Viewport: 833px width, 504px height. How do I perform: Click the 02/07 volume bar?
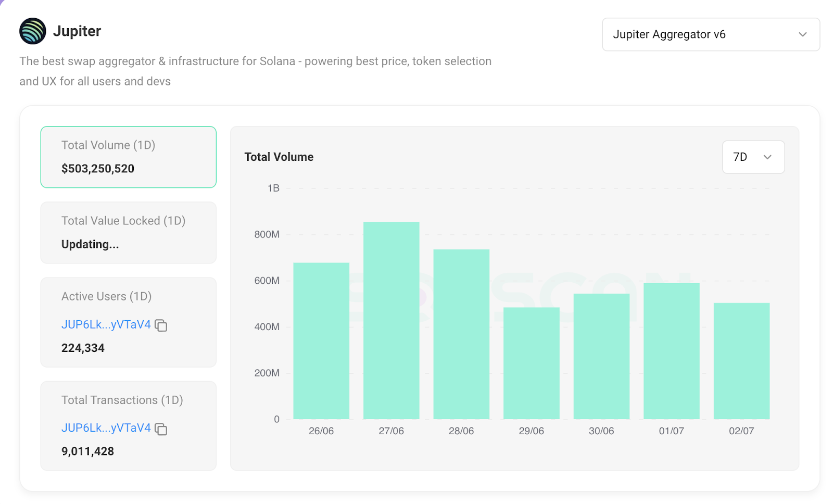pyautogui.click(x=741, y=361)
